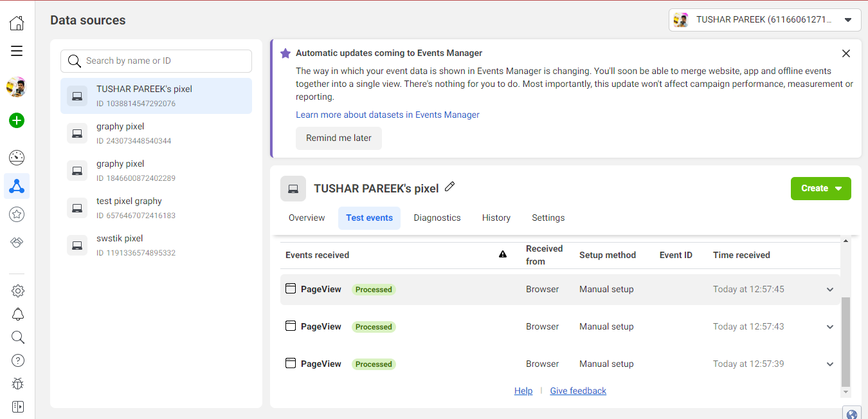Screen dimensions: 868x419
Task: Open the ad account selector dropdown
Action: click(x=764, y=19)
